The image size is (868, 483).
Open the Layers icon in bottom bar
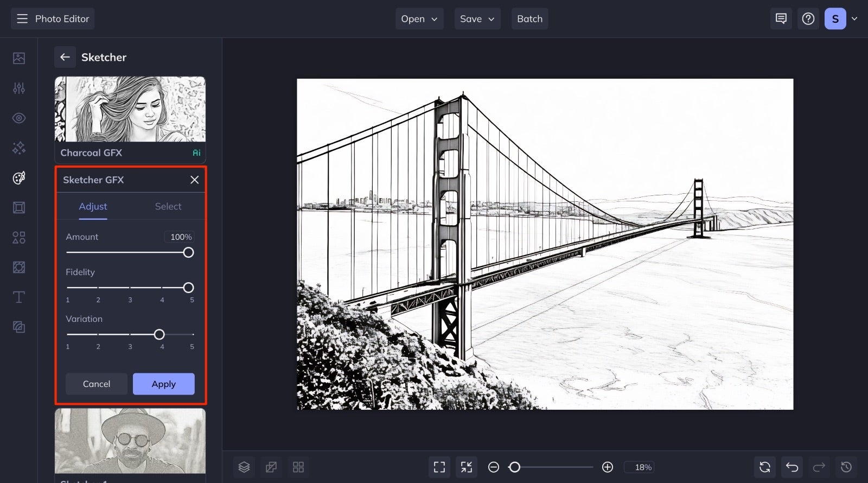click(244, 467)
